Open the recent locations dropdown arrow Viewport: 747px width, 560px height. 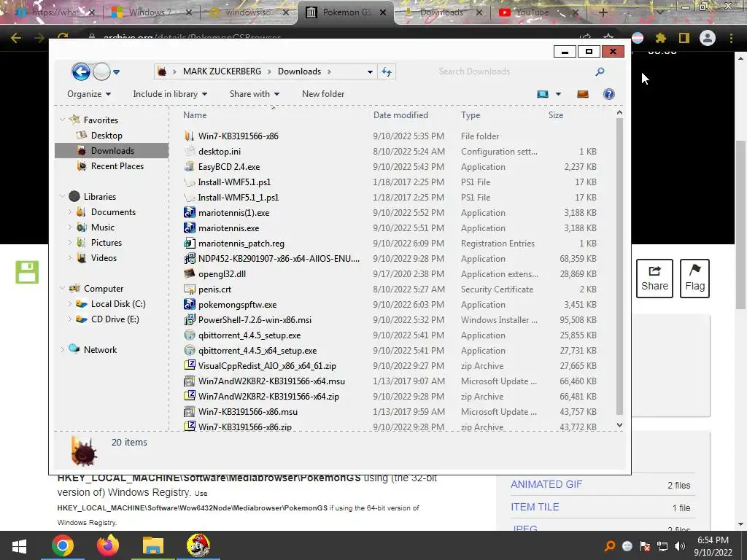[116, 72]
